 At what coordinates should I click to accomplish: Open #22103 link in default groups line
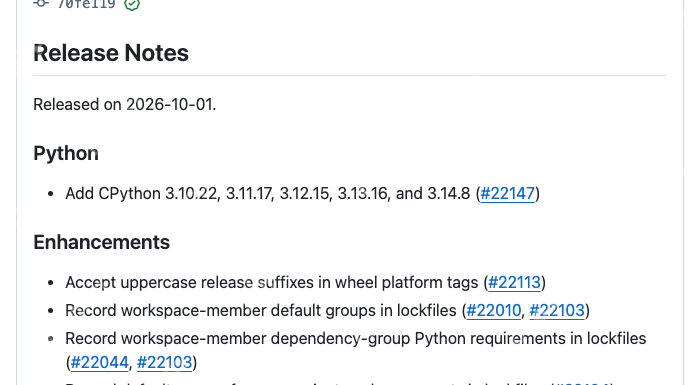click(557, 310)
